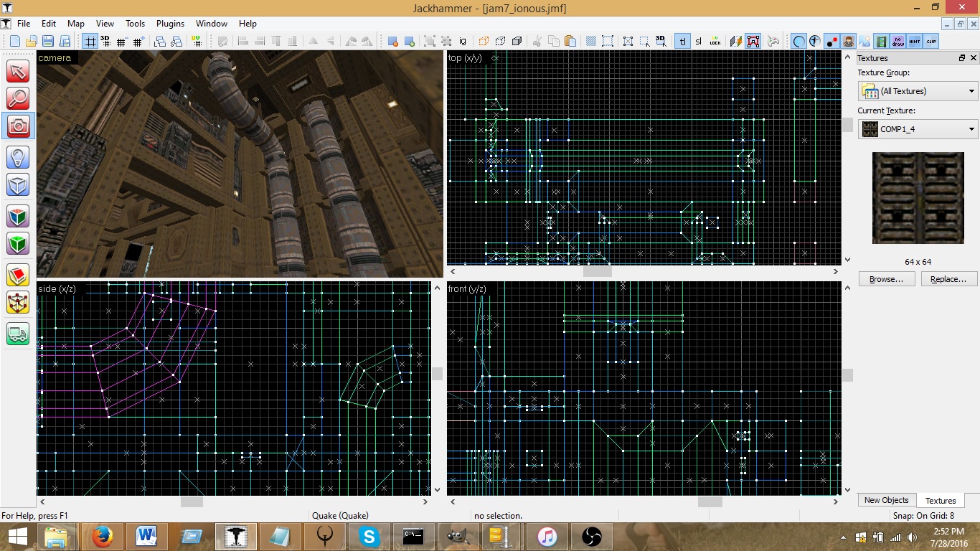Image resolution: width=980 pixels, height=551 pixels.
Task: Open iTunes from the taskbar
Action: (x=547, y=537)
